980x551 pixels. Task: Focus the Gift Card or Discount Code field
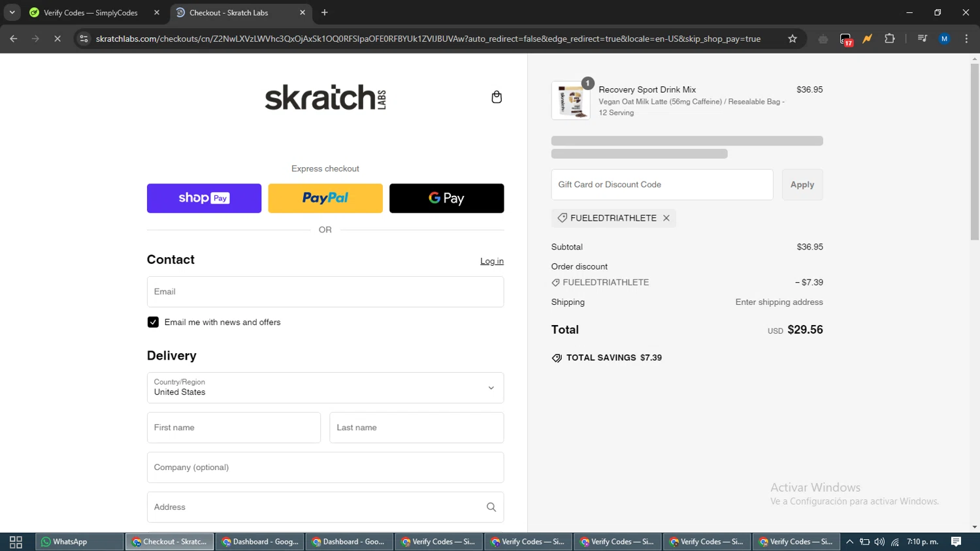click(x=662, y=185)
